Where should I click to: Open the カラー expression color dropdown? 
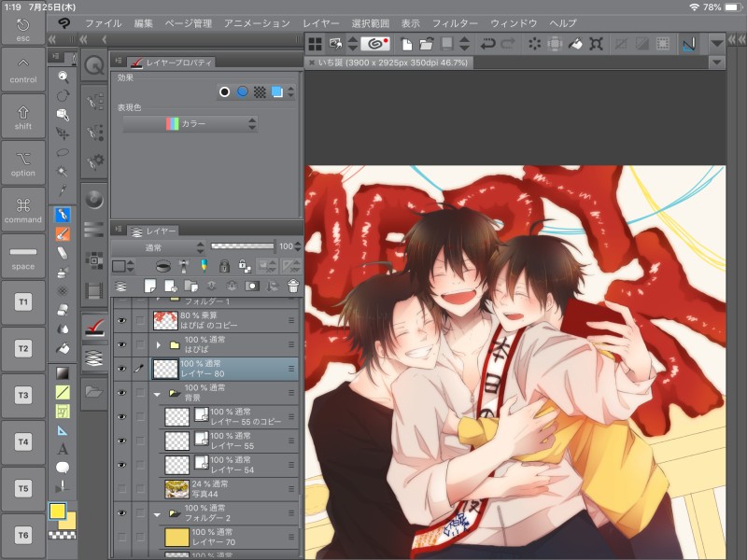(x=190, y=124)
